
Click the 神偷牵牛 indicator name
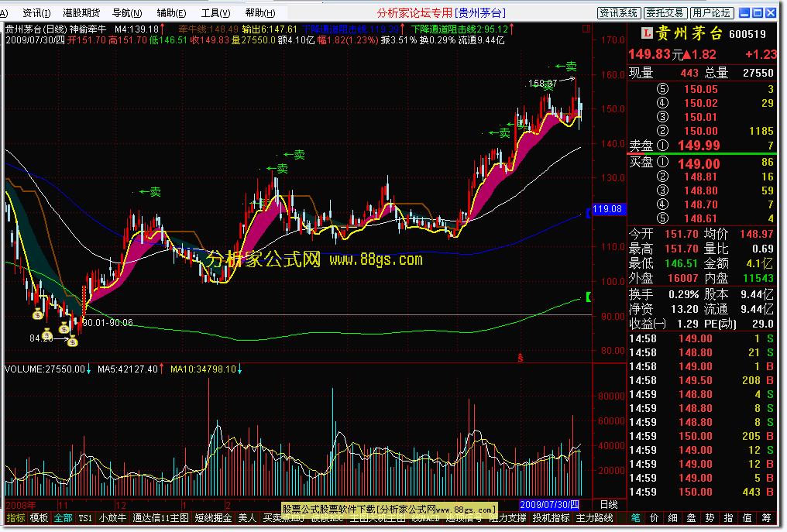88,29
